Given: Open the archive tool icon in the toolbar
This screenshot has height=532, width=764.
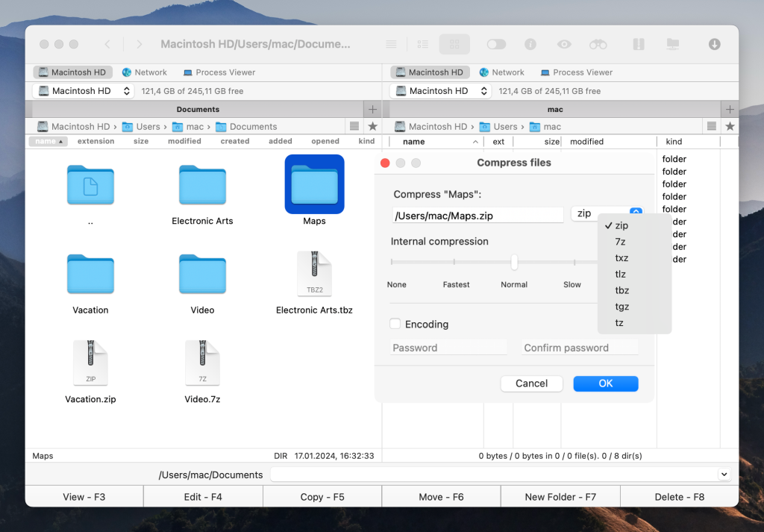Looking at the screenshot, I should [638, 44].
